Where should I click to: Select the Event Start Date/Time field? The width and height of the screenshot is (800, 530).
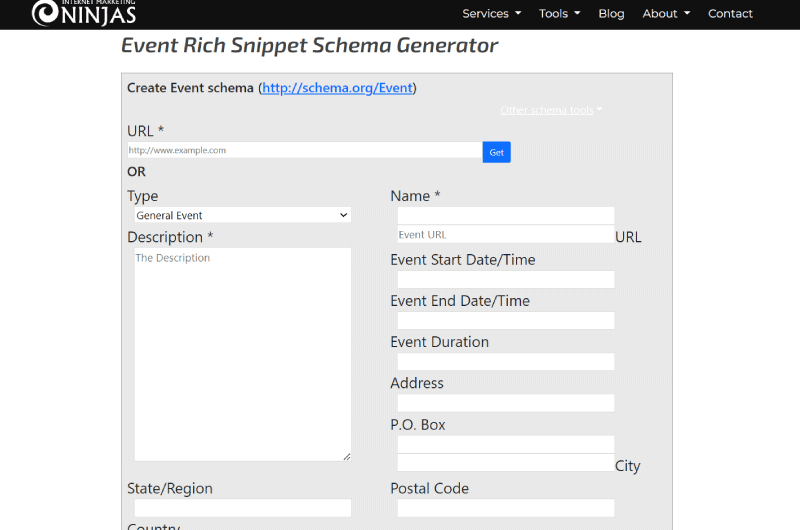506,280
